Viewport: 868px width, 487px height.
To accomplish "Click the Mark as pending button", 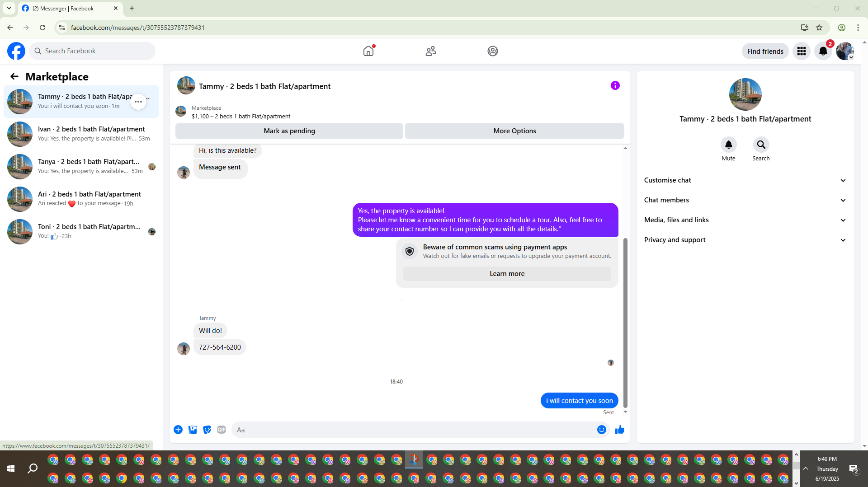I will 289,131.
